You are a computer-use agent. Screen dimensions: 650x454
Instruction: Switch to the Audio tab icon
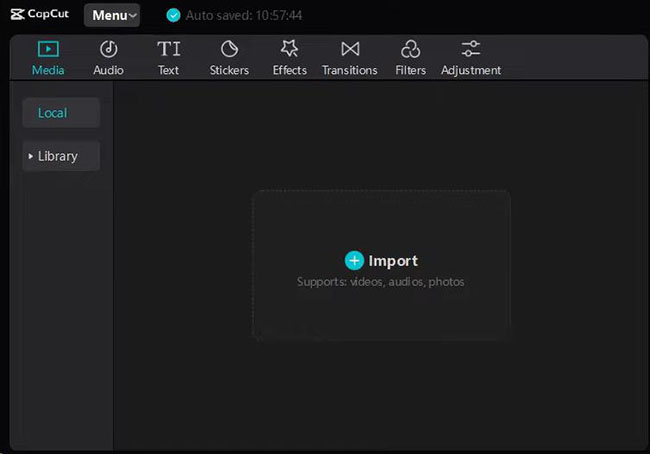[x=108, y=49]
